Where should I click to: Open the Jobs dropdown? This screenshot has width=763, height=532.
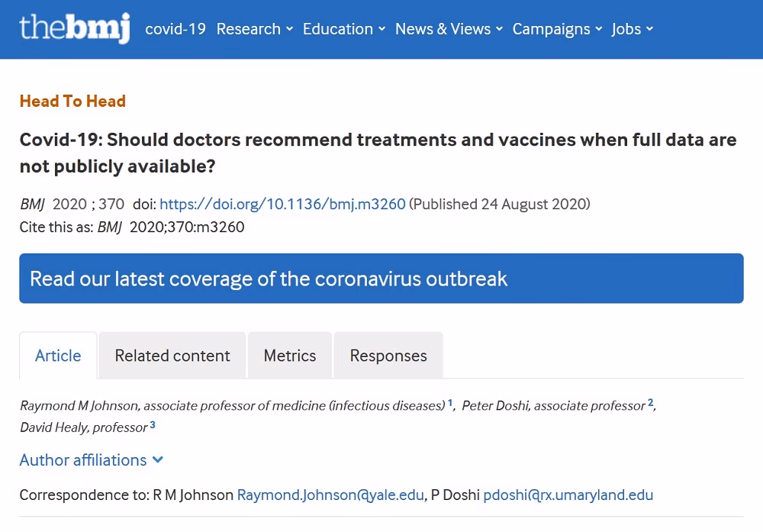(632, 29)
